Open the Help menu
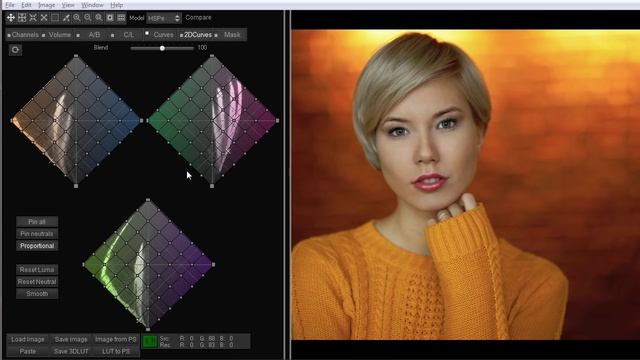 117,5
